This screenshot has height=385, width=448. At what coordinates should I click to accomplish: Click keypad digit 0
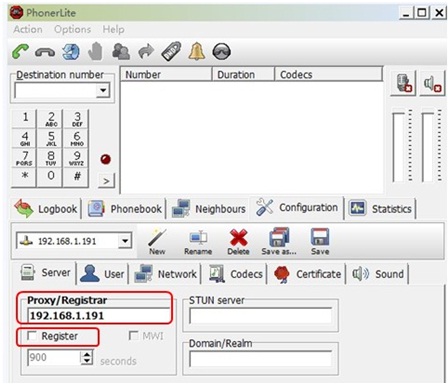(51, 177)
